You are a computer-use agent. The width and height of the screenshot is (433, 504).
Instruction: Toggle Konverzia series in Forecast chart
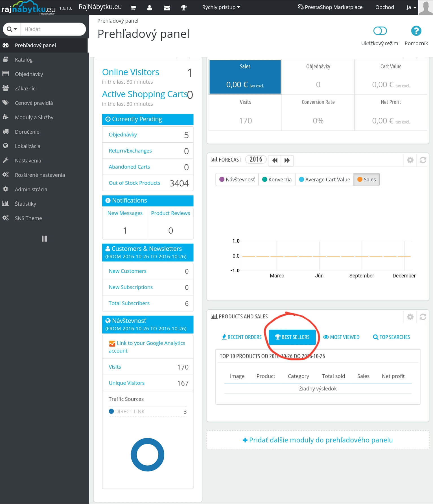point(277,180)
